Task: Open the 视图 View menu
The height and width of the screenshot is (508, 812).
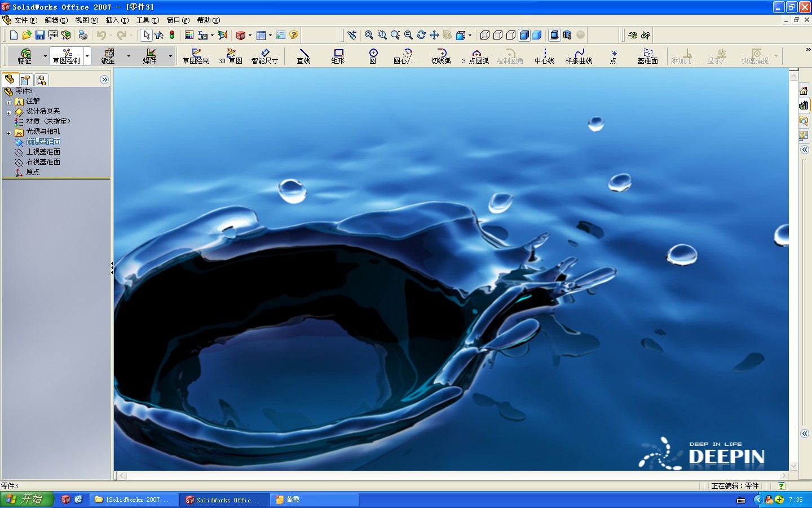Action: tap(86, 20)
